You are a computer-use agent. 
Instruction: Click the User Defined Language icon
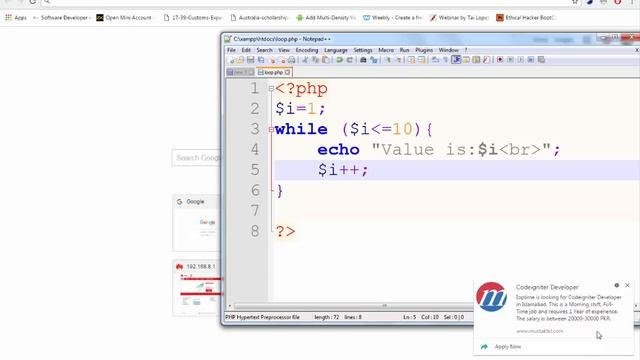point(466,60)
